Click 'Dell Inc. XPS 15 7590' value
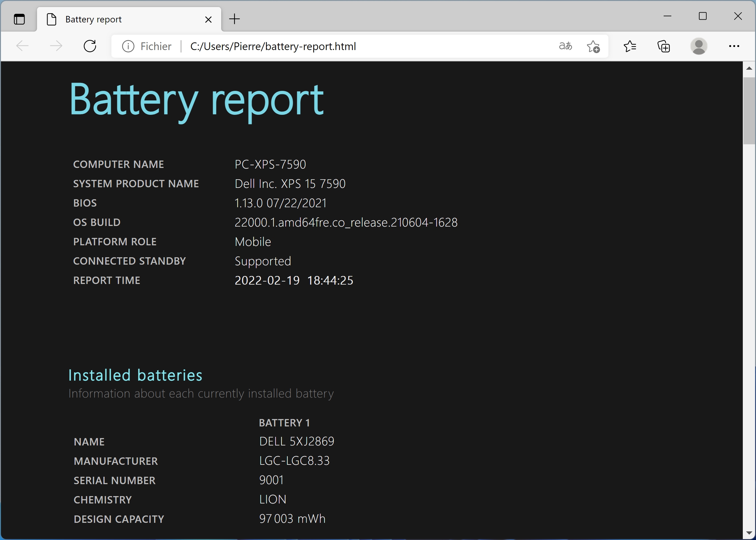Screen dimensions: 756x540 pyautogui.click(x=290, y=184)
